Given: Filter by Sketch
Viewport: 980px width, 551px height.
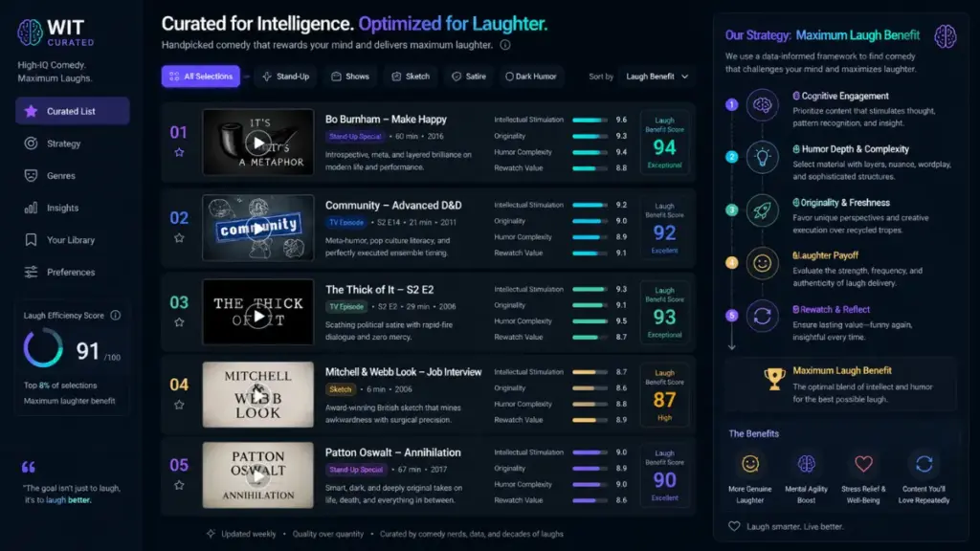Looking at the screenshot, I should point(411,77).
